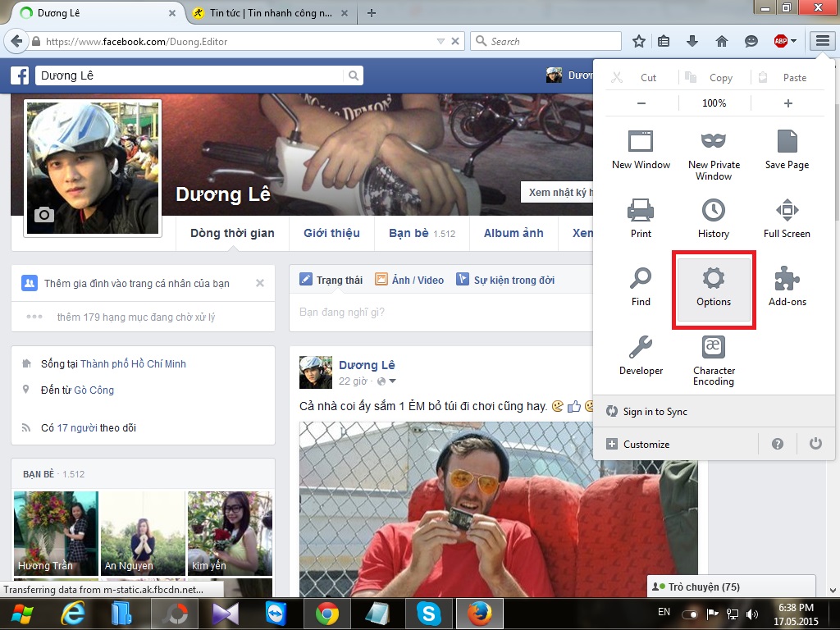Click the Save Page icon
The height and width of the screenshot is (630, 840).
pyautogui.click(x=787, y=142)
